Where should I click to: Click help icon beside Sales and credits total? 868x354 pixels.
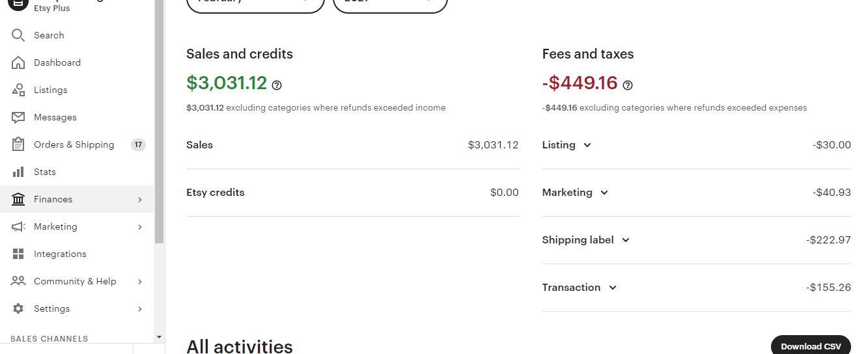coord(277,85)
